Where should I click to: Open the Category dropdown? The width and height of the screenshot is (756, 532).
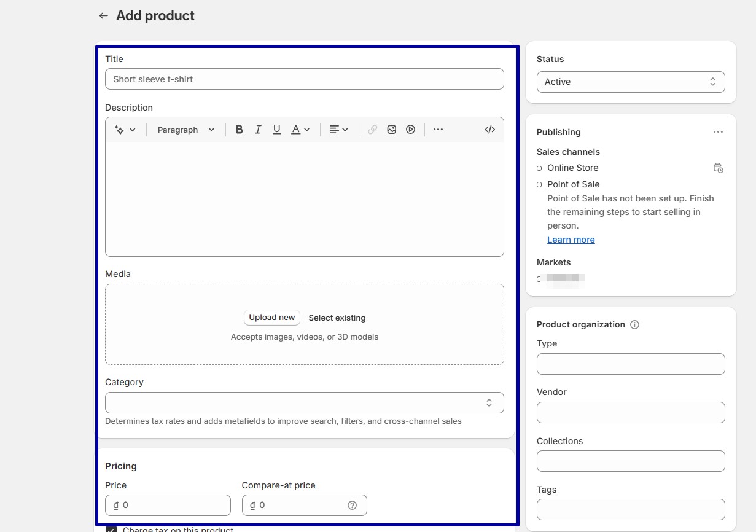[x=305, y=403]
